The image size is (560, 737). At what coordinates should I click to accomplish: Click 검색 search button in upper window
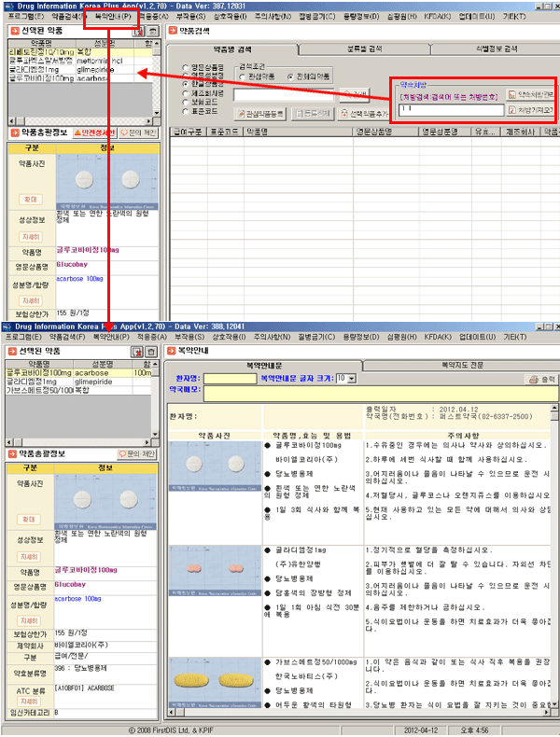click(355, 94)
